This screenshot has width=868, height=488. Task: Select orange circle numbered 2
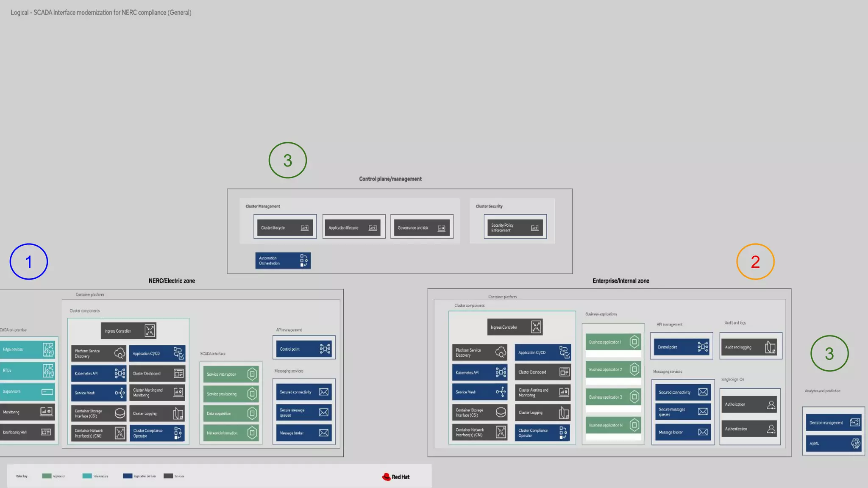[x=755, y=261]
